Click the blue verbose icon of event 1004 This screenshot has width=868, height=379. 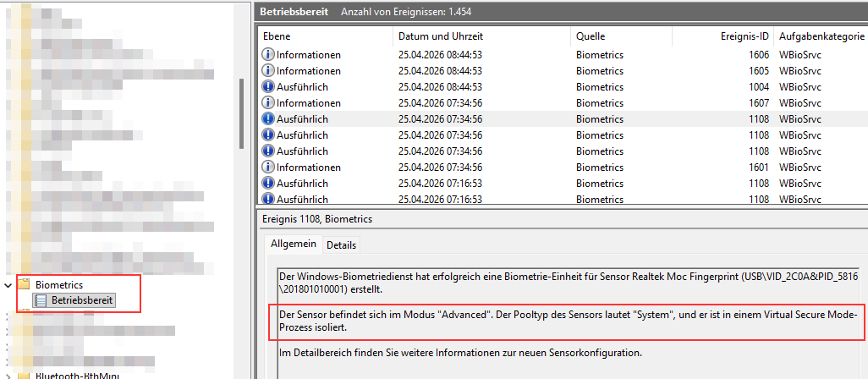[x=268, y=87]
